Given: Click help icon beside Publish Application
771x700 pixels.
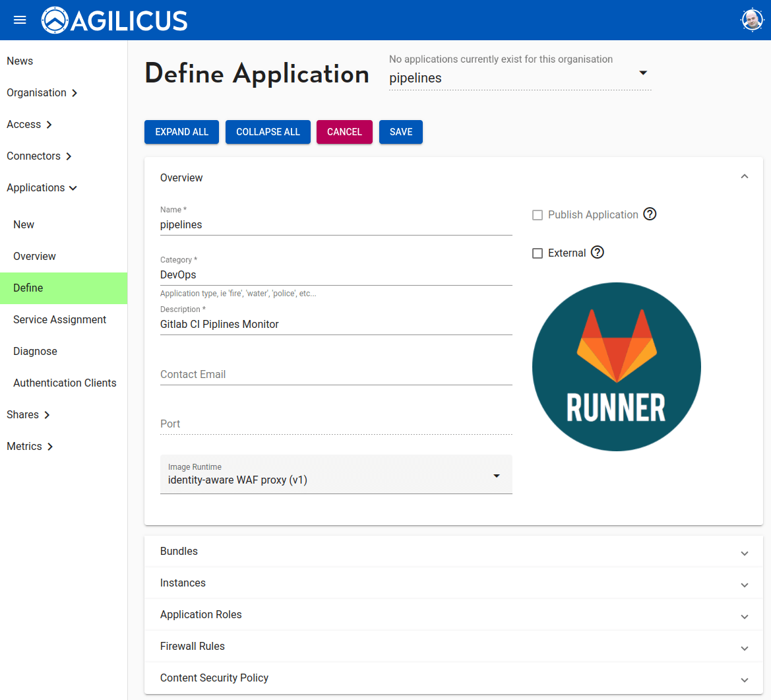Looking at the screenshot, I should (650, 214).
